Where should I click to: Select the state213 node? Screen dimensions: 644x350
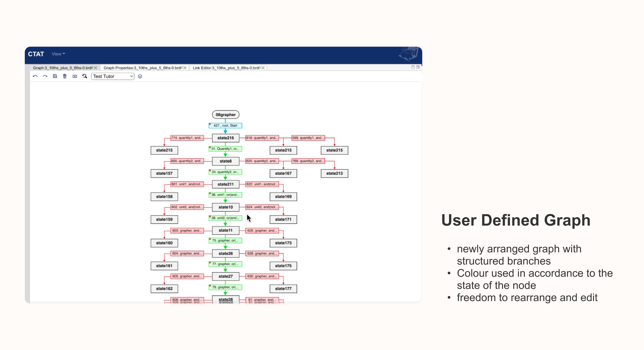click(334, 173)
